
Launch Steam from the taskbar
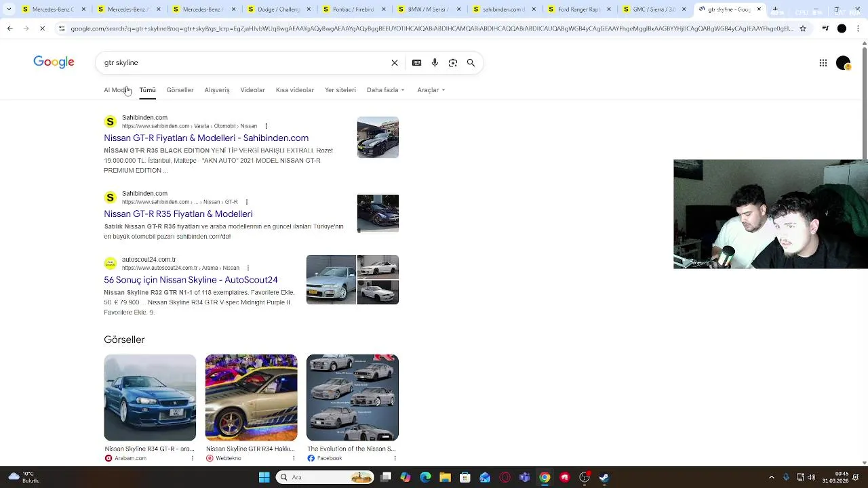point(604,477)
